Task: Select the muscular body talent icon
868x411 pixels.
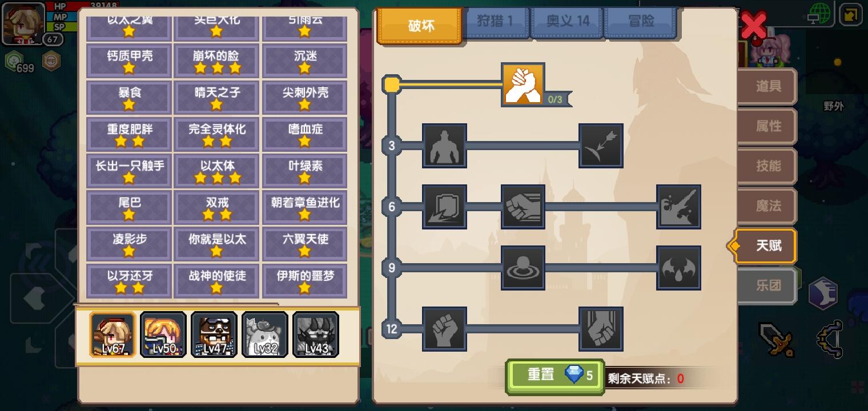Action: point(444,146)
